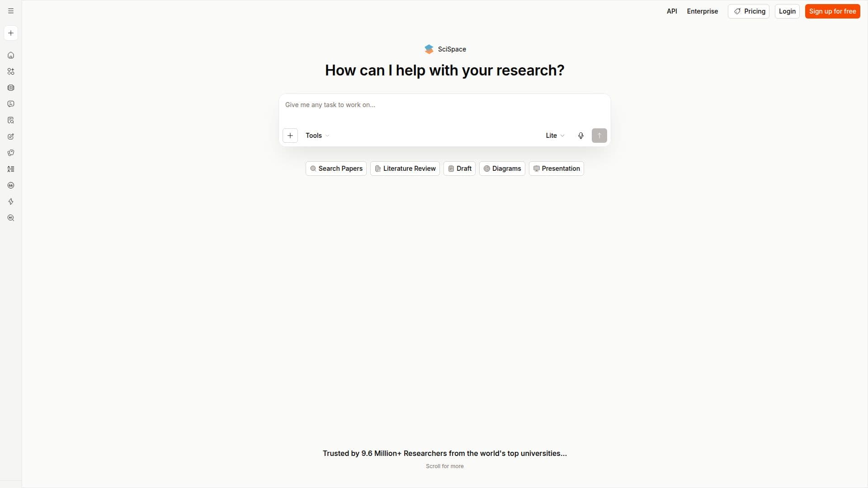The height and width of the screenshot is (488, 868).
Task: Expand the Tools dropdown
Action: 317,136
